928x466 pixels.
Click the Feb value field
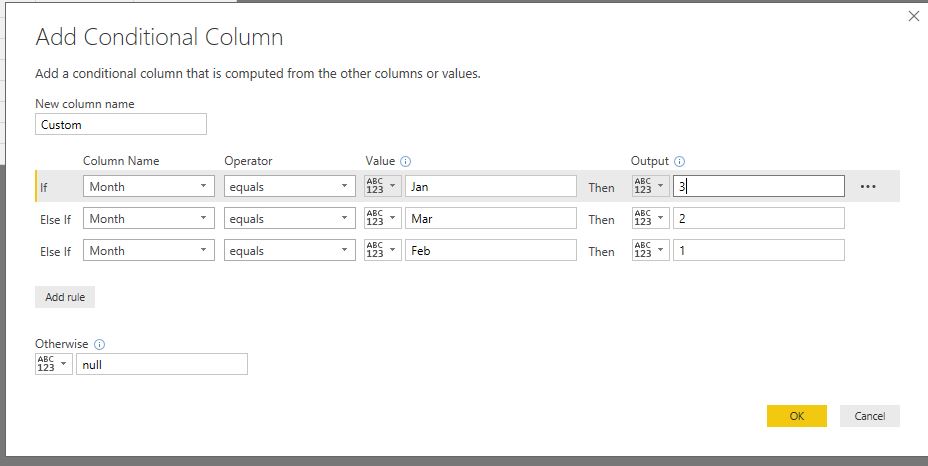point(491,250)
